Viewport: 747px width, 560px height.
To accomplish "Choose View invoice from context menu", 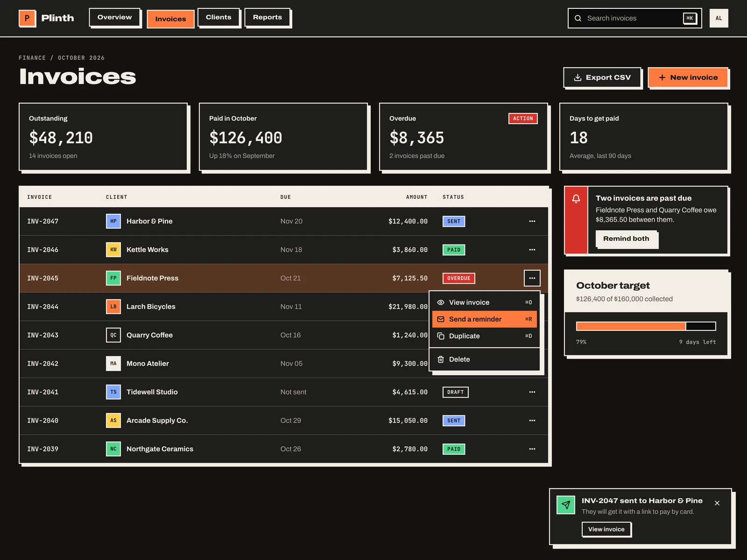I will (485, 302).
